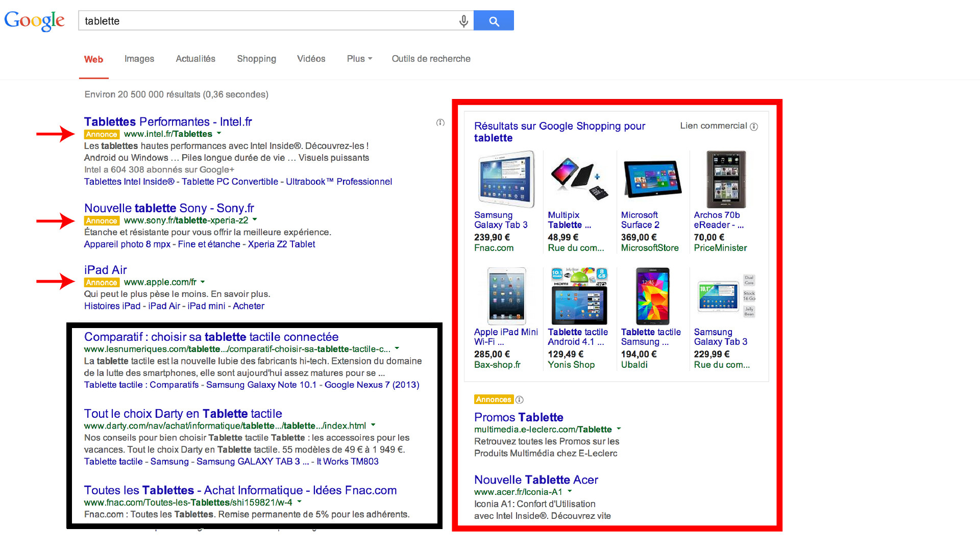The image size is (980, 551).
Task: Click Appareil photo 8 mpx sitelink
Action: pyautogui.click(x=127, y=244)
